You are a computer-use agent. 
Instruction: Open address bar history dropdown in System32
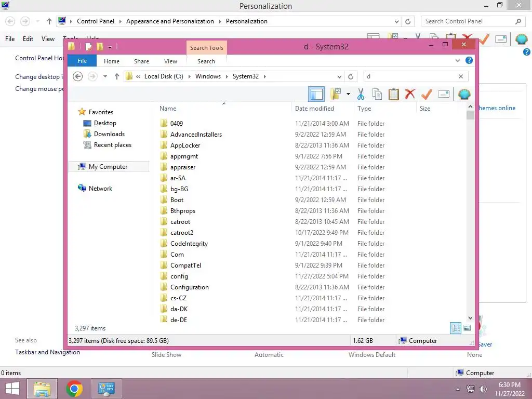(x=339, y=77)
